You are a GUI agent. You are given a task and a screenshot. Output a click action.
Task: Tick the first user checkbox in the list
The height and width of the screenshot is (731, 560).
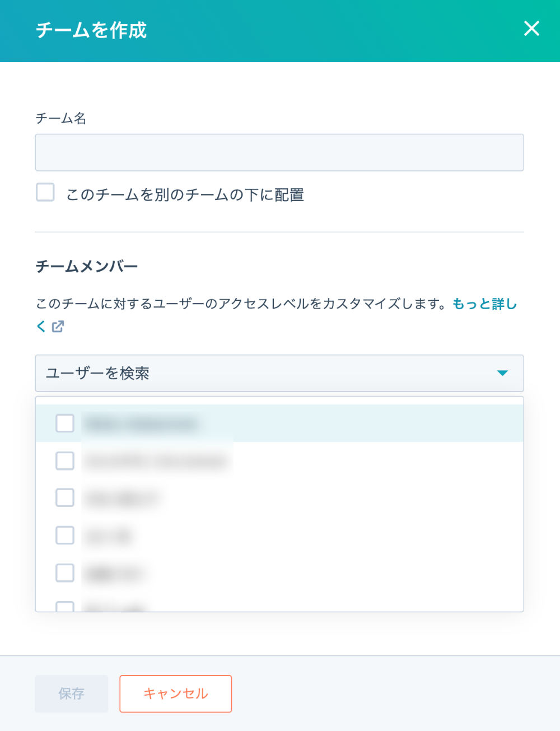pyautogui.click(x=65, y=423)
